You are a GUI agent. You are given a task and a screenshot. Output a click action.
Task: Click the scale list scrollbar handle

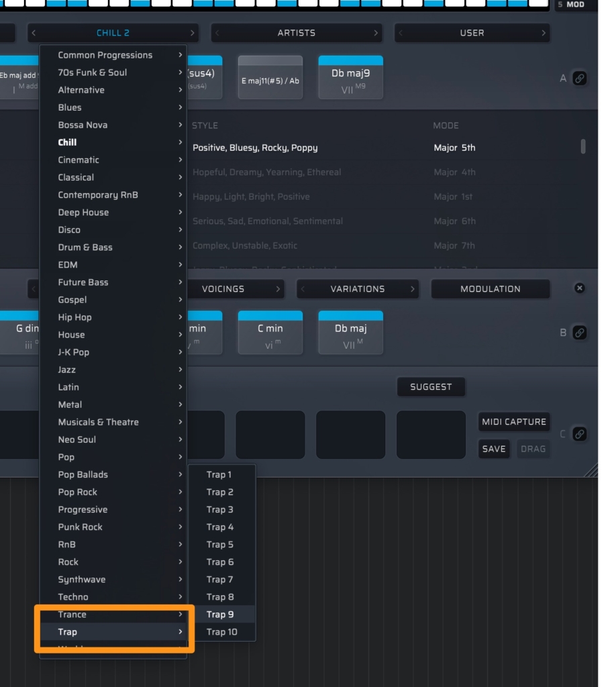point(583,146)
